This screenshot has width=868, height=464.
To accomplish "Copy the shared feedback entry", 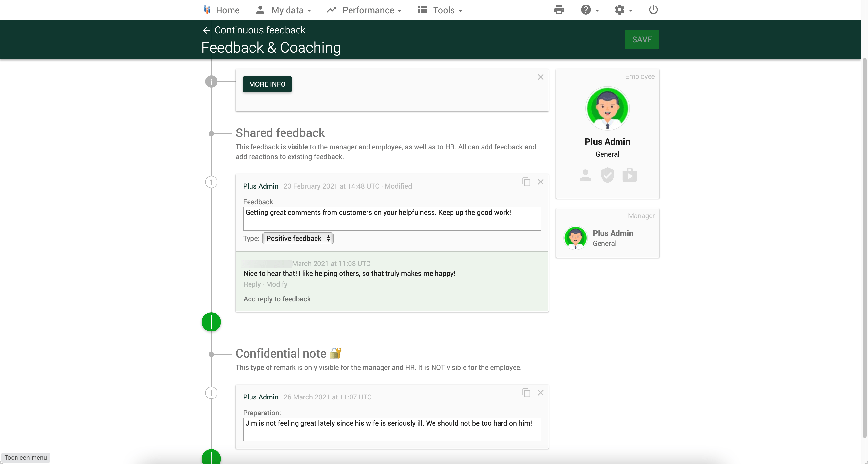I will [526, 182].
